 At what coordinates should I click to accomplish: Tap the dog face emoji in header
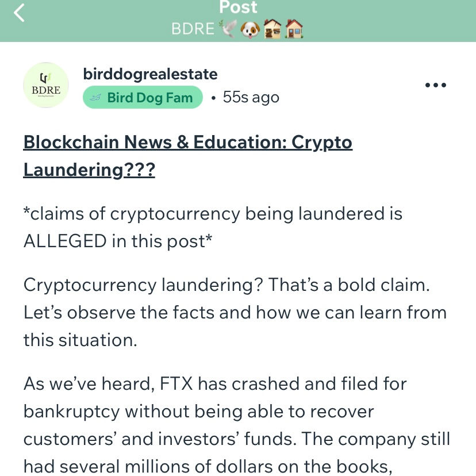pos(251,29)
